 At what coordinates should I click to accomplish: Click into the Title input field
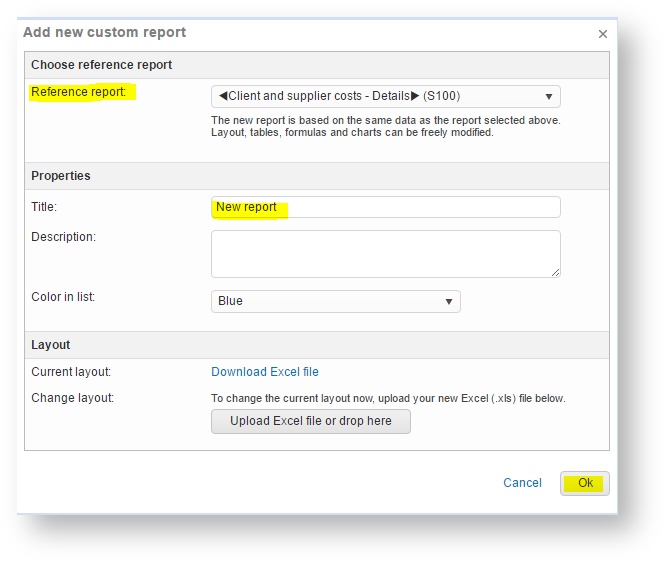pyautogui.click(x=386, y=207)
